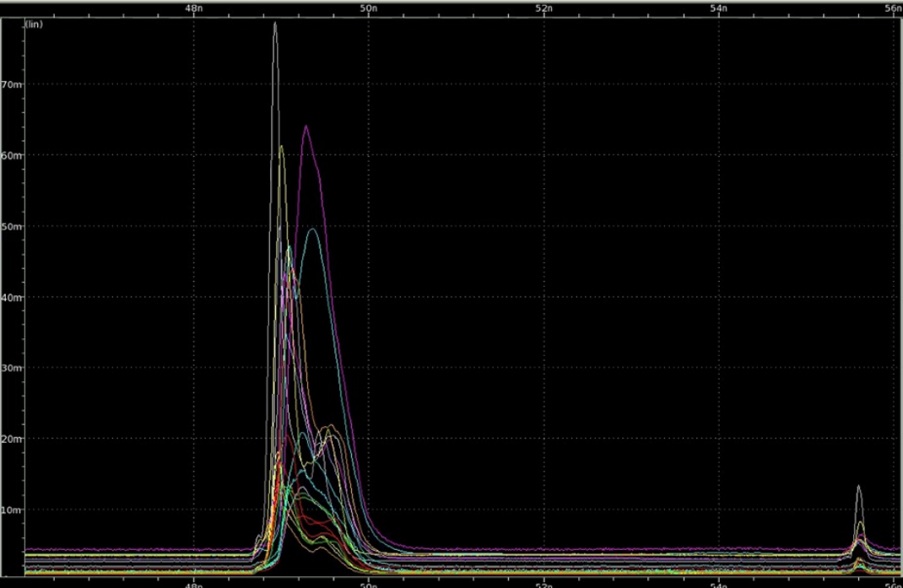903x588 pixels.
Task: Click the 20m label on vertical axis
Action: tap(12, 439)
